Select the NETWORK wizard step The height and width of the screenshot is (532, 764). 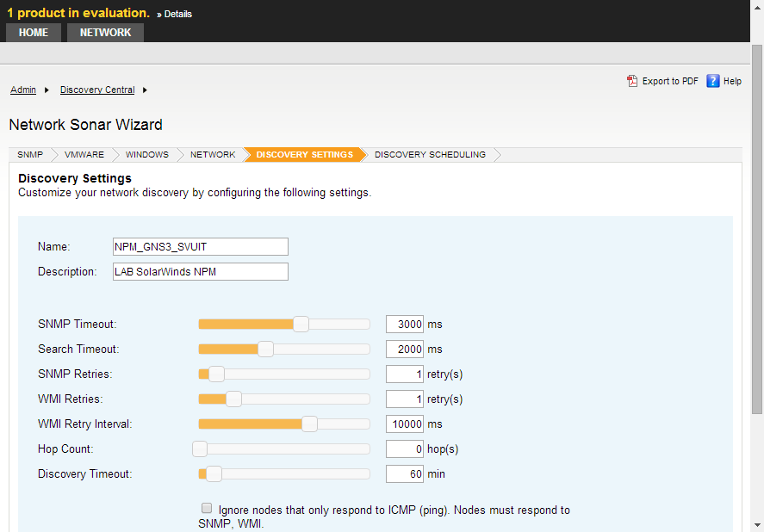click(213, 154)
